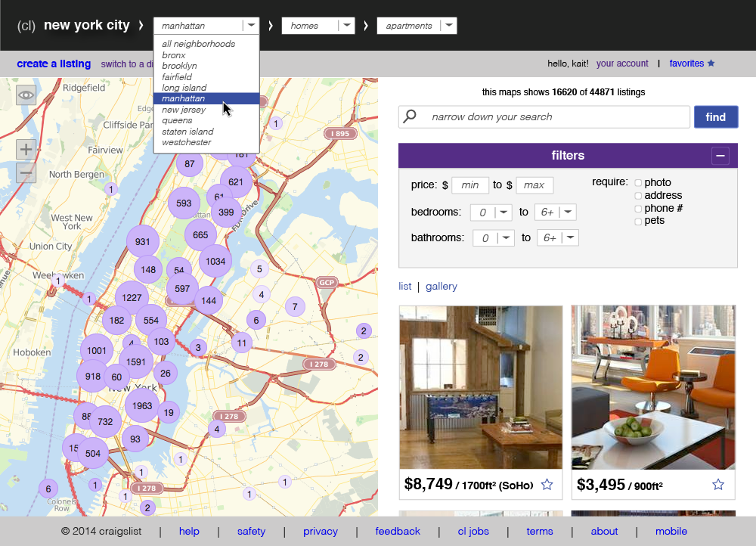Image resolution: width=756 pixels, height=546 pixels.
Task: Select map cluster marker 918
Action: 92,376
